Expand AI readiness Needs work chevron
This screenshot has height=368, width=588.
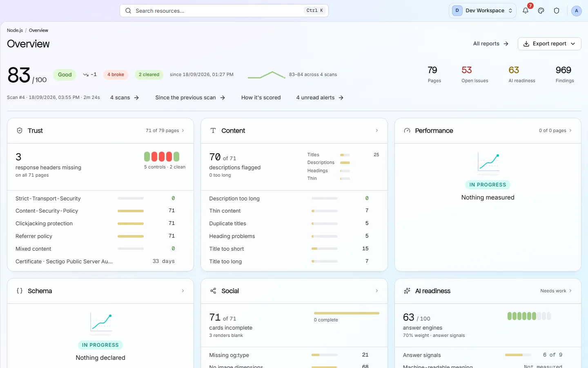tap(556, 291)
